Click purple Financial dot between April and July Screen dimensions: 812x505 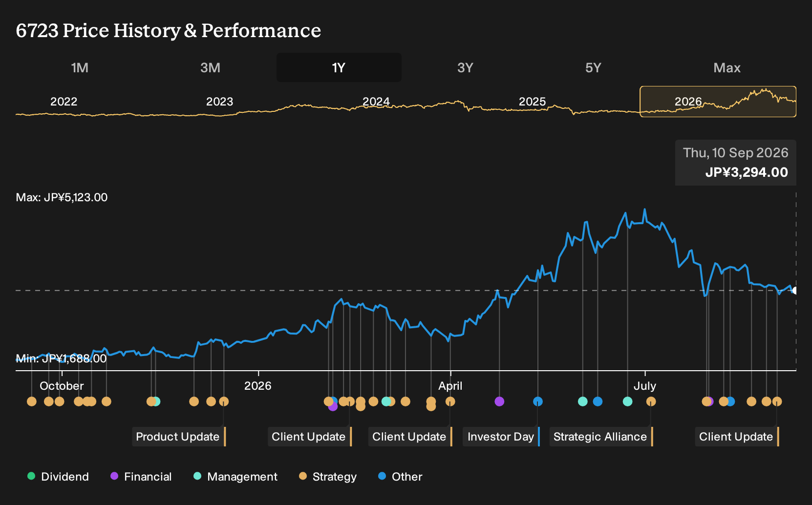pos(499,401)
